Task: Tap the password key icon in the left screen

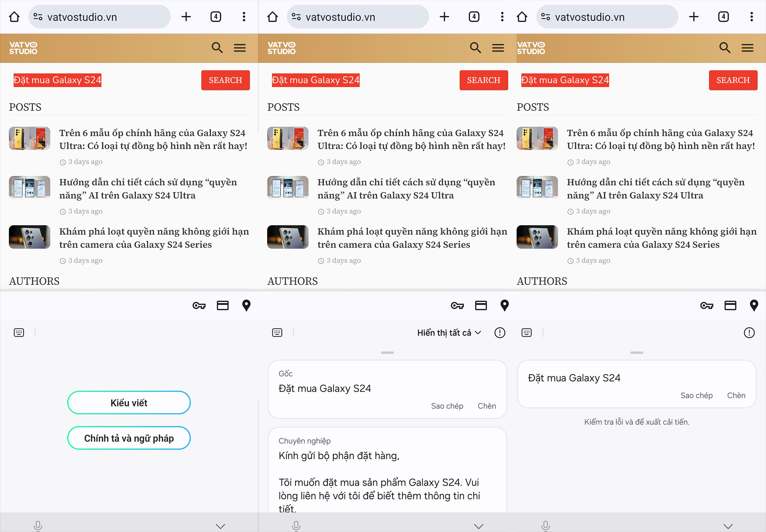Action: tap(199, 305)
